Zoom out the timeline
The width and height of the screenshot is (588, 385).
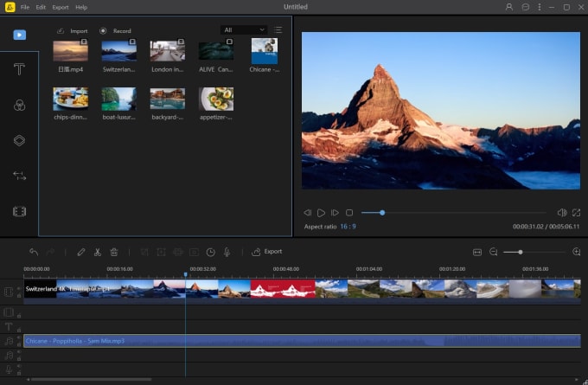coord(494,252)
